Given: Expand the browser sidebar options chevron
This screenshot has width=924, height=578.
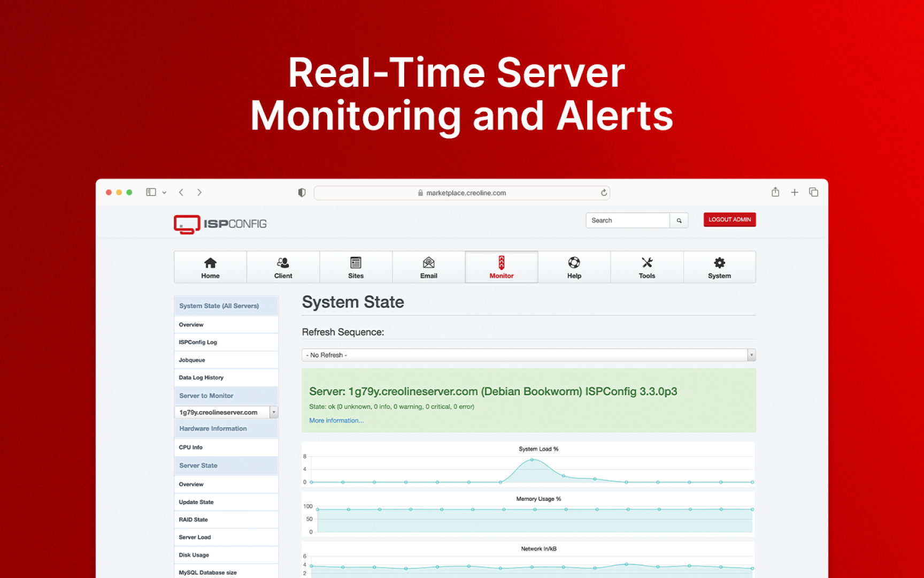Looking at the screenshot, I should point(164,193).
